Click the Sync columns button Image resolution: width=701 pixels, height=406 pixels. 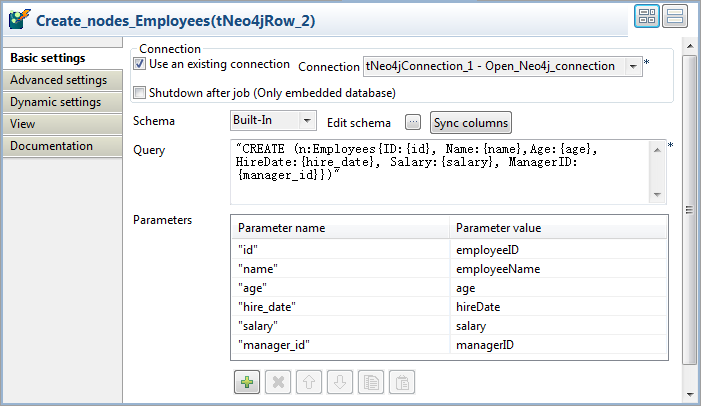[x=470, y=123]
